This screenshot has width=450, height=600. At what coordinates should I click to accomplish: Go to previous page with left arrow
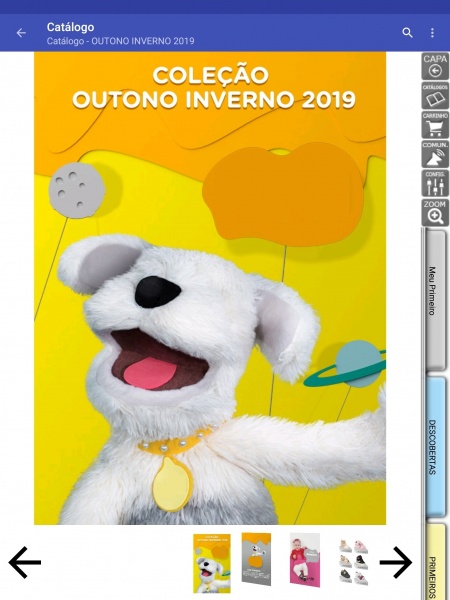(24, 562)
